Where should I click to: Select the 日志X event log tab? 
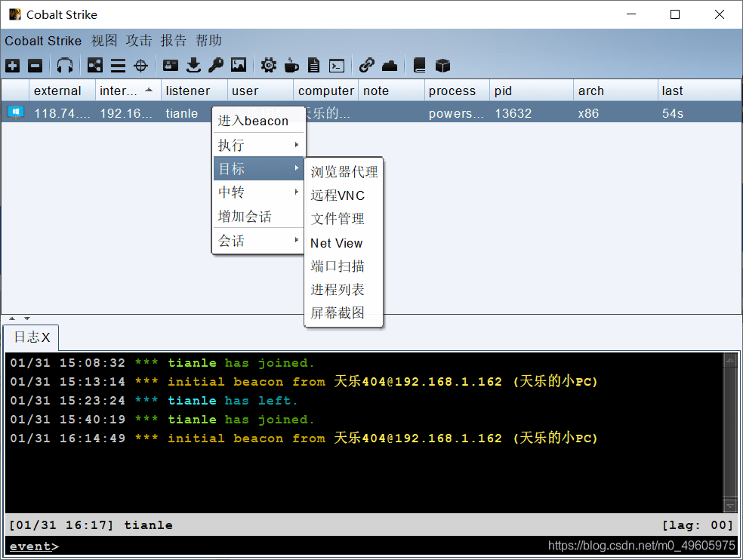point(31,337)
